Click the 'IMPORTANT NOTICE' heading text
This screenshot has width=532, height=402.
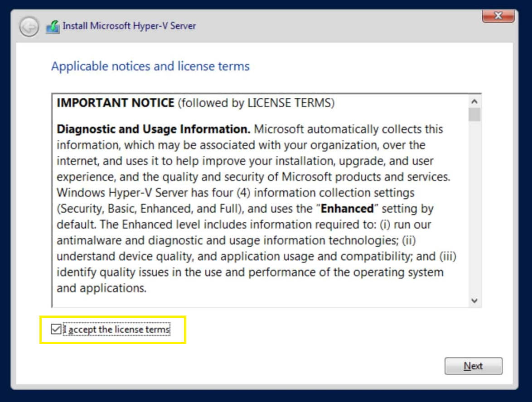pyautogui.click(x=116, y=103)
